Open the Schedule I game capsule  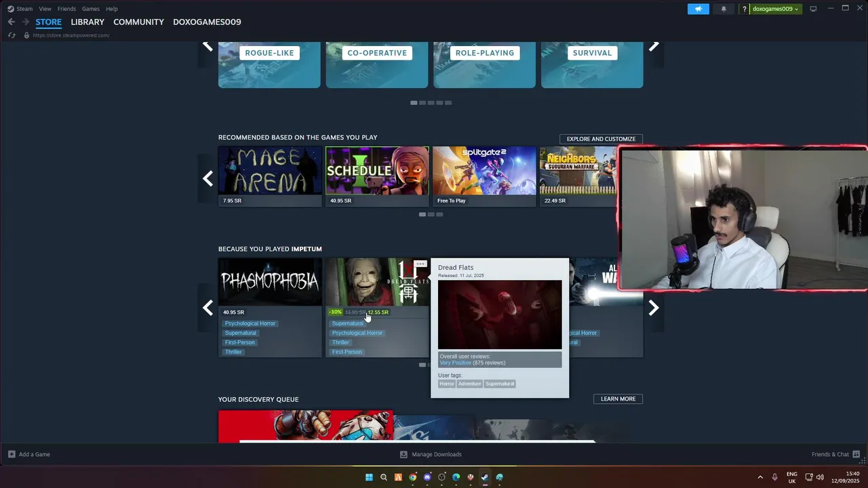377,176
